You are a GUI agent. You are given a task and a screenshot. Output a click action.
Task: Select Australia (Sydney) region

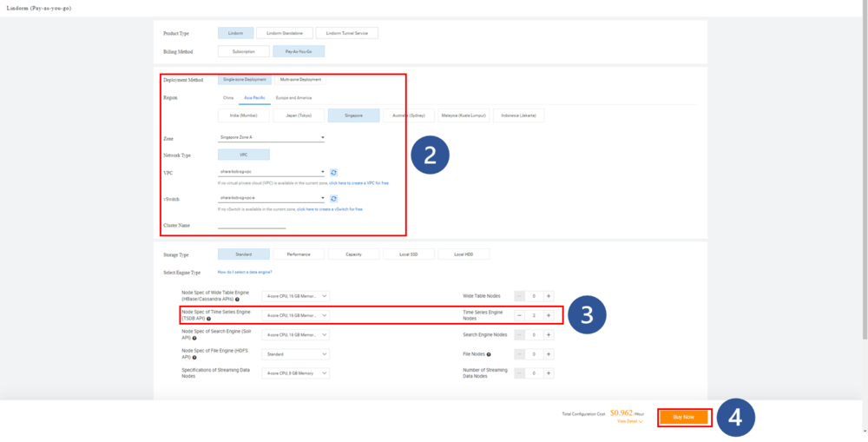(409, 115)
